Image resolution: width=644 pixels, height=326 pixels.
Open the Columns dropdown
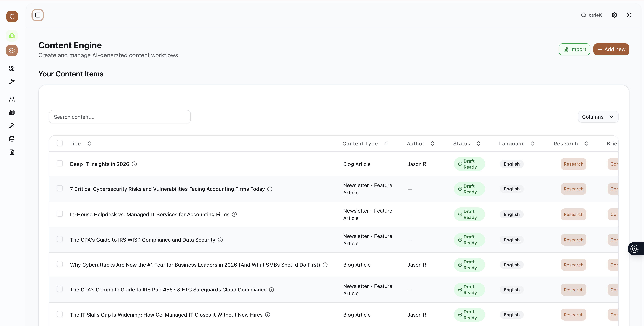pyautogui.click(x=598, y=117)
